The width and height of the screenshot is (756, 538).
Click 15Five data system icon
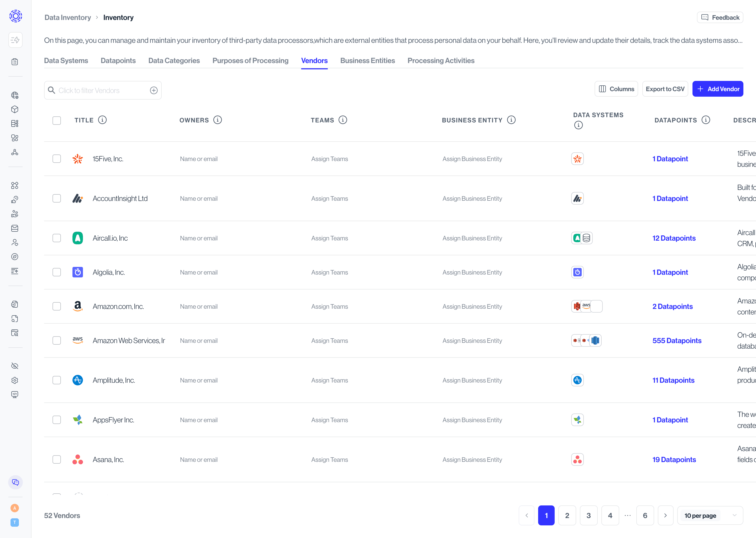577,159
